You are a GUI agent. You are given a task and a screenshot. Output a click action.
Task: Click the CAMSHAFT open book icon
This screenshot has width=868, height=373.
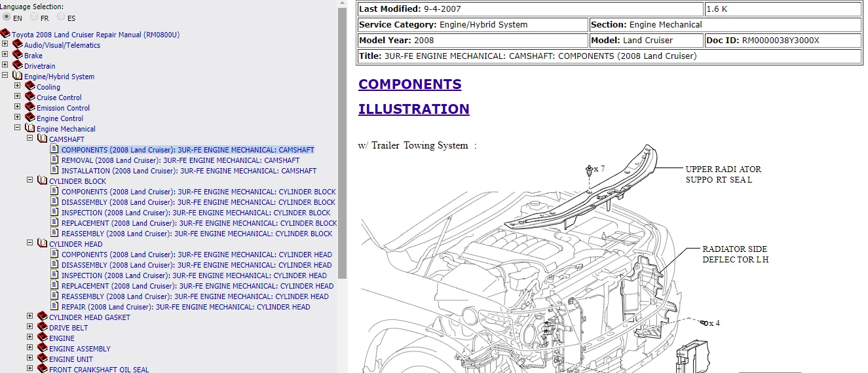coord(43,139)
